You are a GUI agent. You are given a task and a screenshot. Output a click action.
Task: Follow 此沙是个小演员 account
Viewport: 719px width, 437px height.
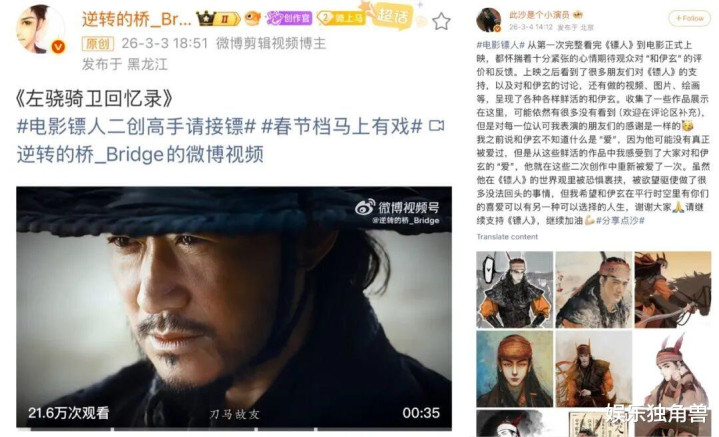pyautogui.click(x=690, y=18)
